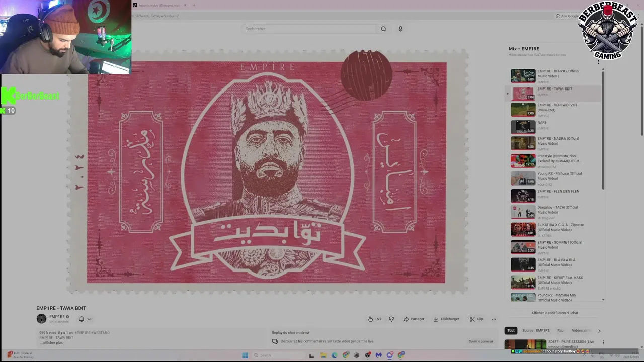Show chat replay via Afficher la rediffusion
644x362 pixels.
(554, 313)
